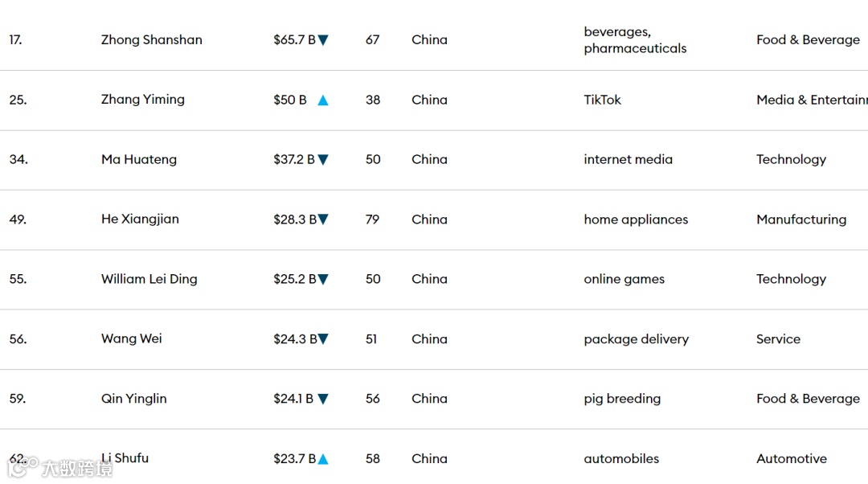Click the blue up arrow beside $50 B
The width and height of the screenshot is (868, 484).
pyautogui.click(x=323, y=100)
